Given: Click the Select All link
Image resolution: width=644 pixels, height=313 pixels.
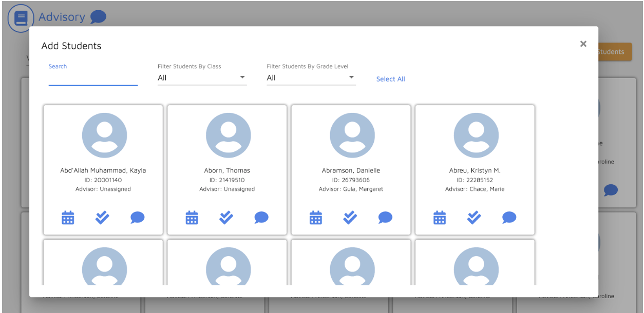Looking at the screenshot, I should [x=391, y=79].
